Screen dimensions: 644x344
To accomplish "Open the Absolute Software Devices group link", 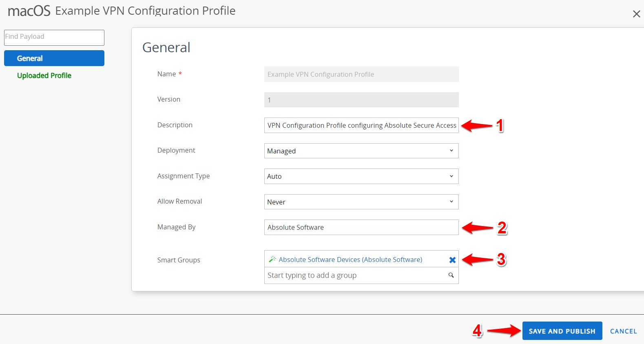I will [x=350, y=260].
